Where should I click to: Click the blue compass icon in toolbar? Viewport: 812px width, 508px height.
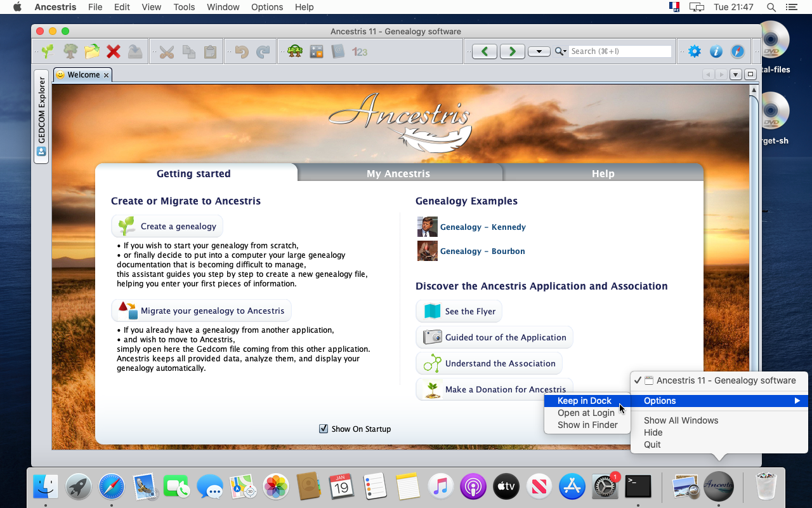pos(738,51)
